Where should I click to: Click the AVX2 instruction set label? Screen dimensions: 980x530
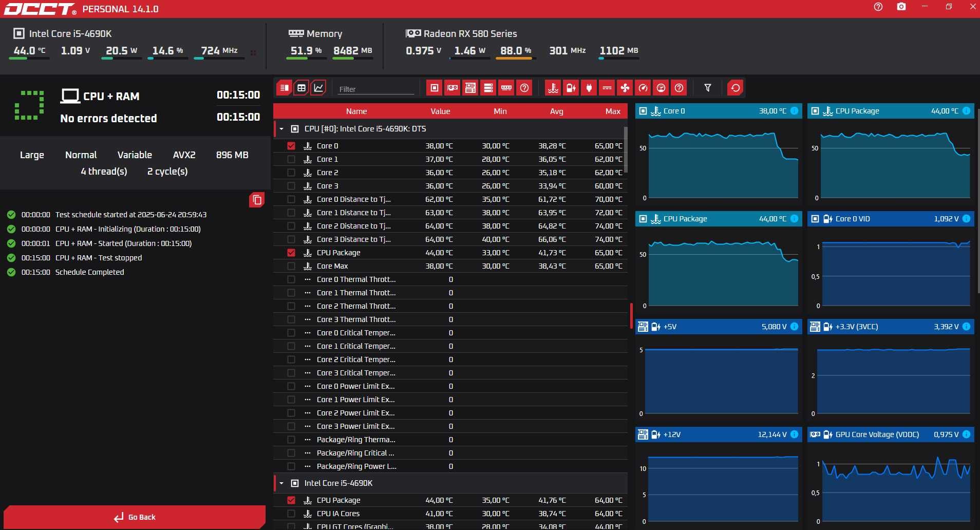(x=184, y=155)
